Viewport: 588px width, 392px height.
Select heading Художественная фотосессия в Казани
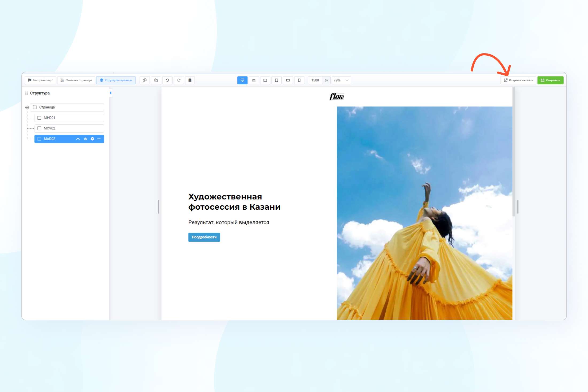click(x=234, y=202)
